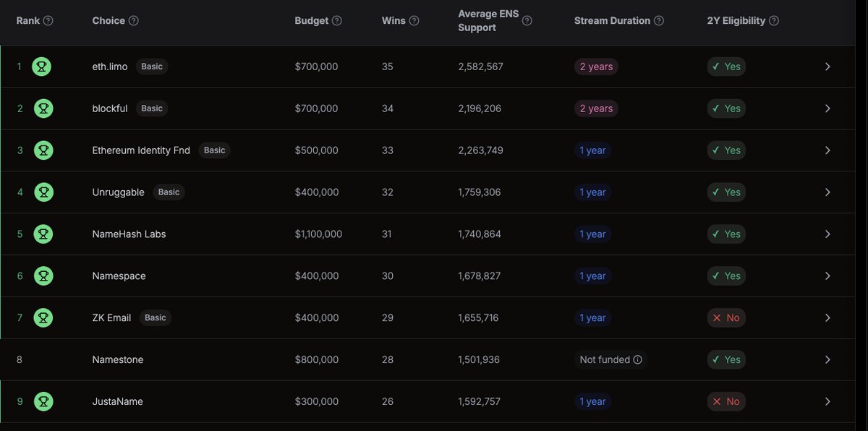Image resolution: width=868 pixels, height=431 pixels.
Task: Click Basic badge for Ethereum Identity Fnd
Action: pyautogui.click(x=215, y=150)
